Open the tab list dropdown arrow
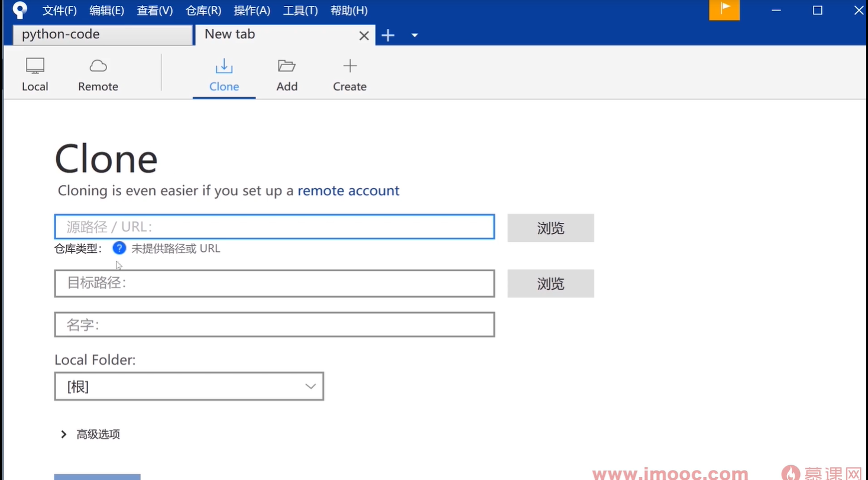 [x=414, y=35]
